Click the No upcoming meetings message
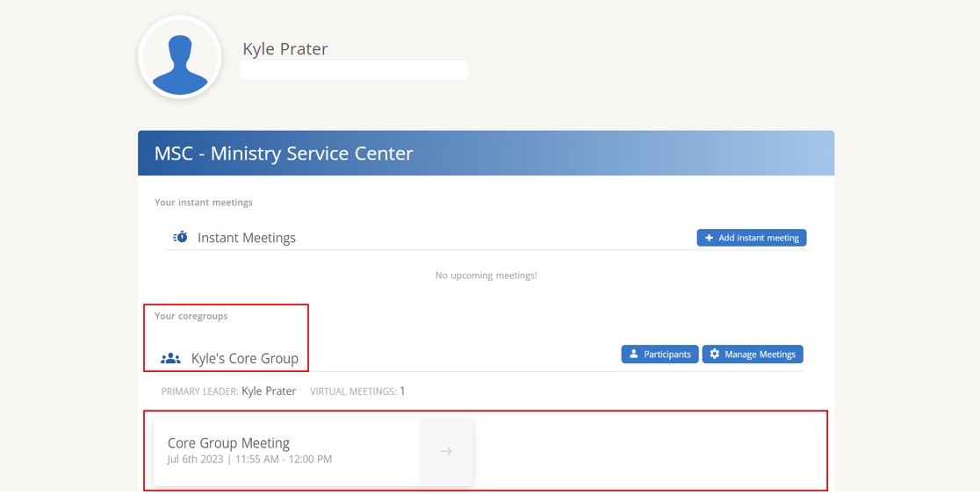The width and height of the screenshot is (980, 494). coord(486,276)
